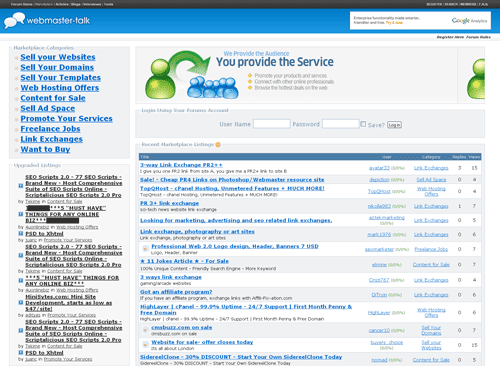The image size is (500, 366).
Task: Open Sale! Cheap PR4 Links listing
Action: pos(232,180)
